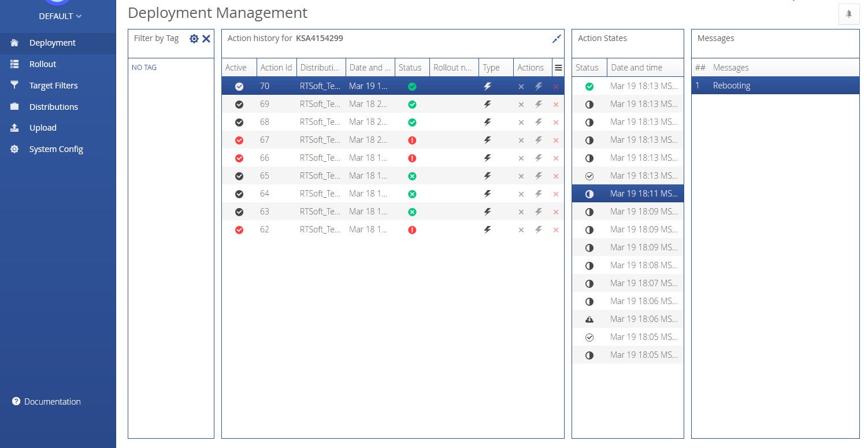The height and width of the screenshot is (448, 868).
Task: Select the Mar 19 18:07 action state
Action: tap(628, 283)
